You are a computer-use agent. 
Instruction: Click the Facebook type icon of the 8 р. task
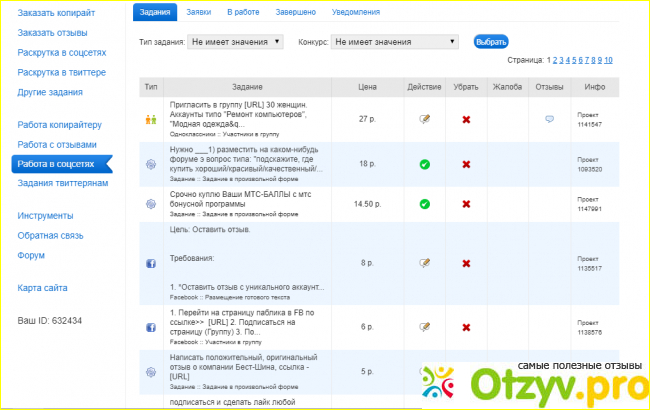point(151,263)
